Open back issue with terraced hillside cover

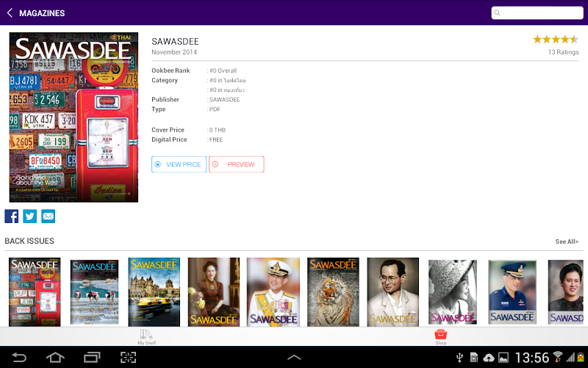[x=94, y=291]
